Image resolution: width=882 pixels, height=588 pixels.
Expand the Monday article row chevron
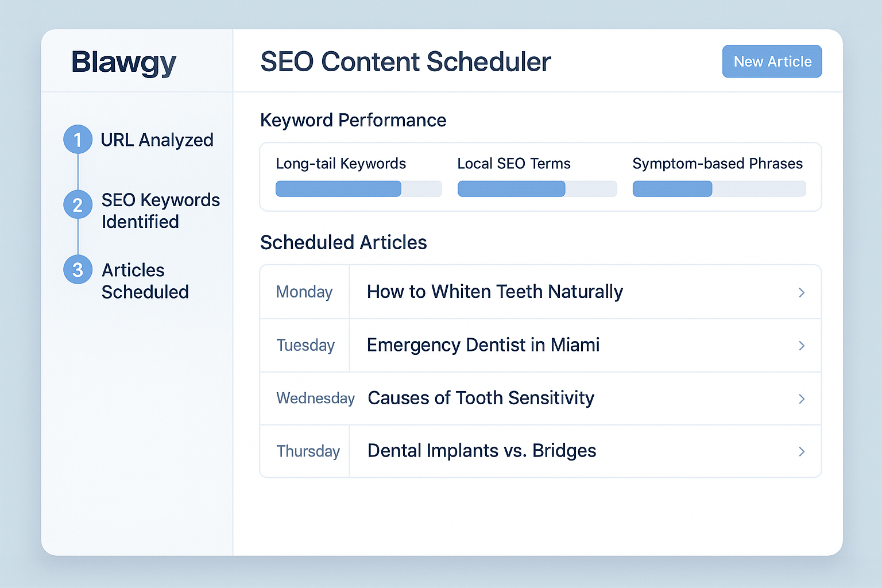coord(802,292)
